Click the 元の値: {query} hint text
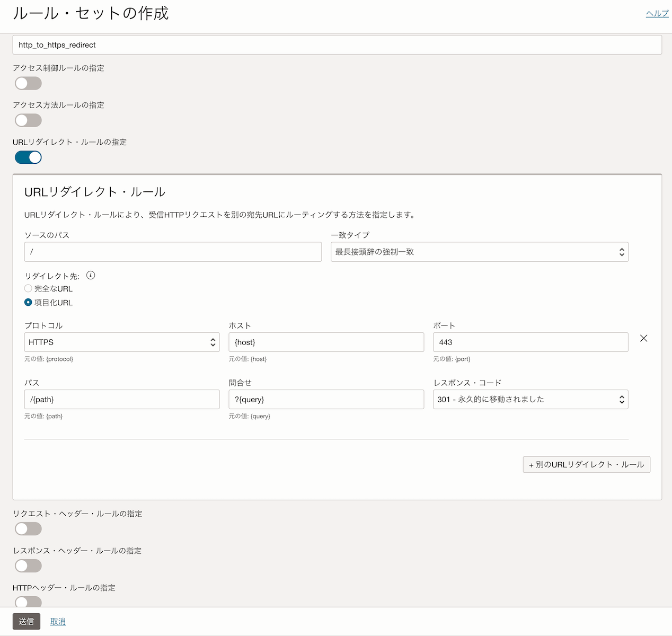The width and height of the screenshot is (672, 636). pyautogui.click(x=250, y=416)
